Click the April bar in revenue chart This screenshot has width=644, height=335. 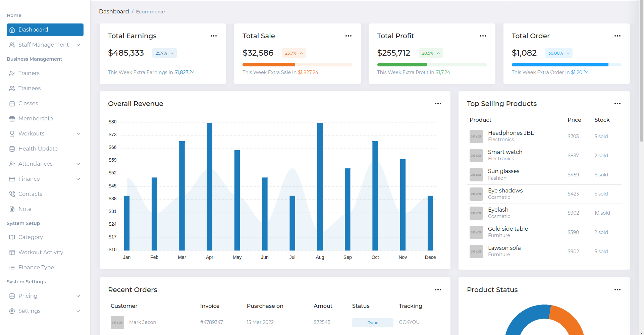210,186
